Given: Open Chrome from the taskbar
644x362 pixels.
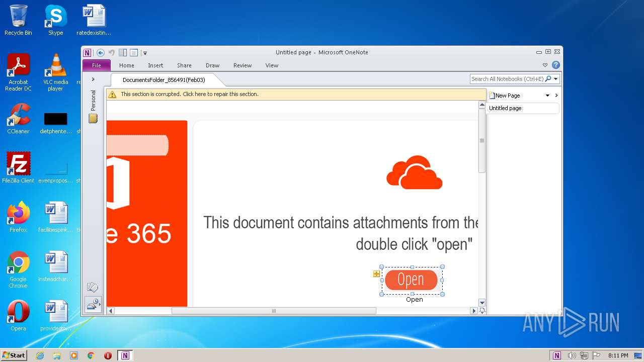Looking at the screenshot, I should click(91, 355).
